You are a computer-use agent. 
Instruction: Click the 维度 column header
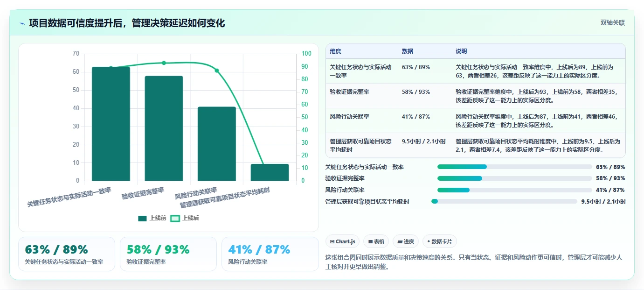pos(335,51)
